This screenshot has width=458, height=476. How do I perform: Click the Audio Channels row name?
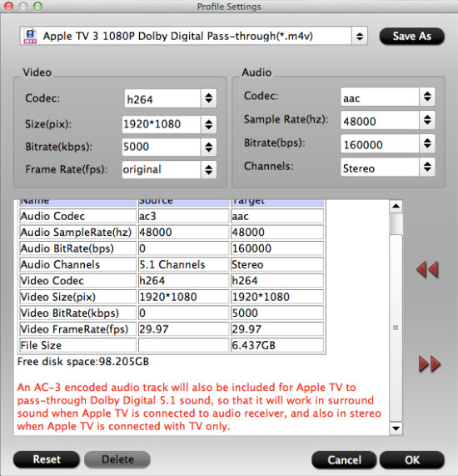pyautogui.click(x=78, y=264)
